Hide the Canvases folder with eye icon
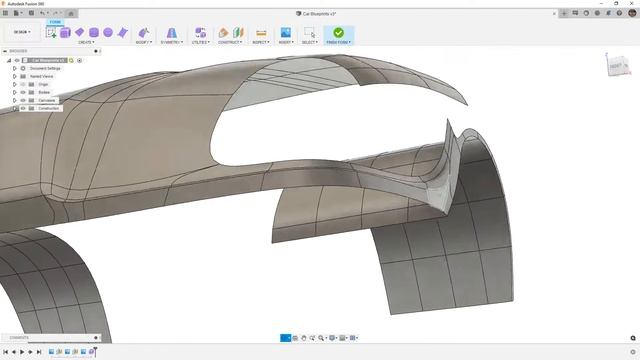The height and width of the screenshot is (360, 640). 23,100
